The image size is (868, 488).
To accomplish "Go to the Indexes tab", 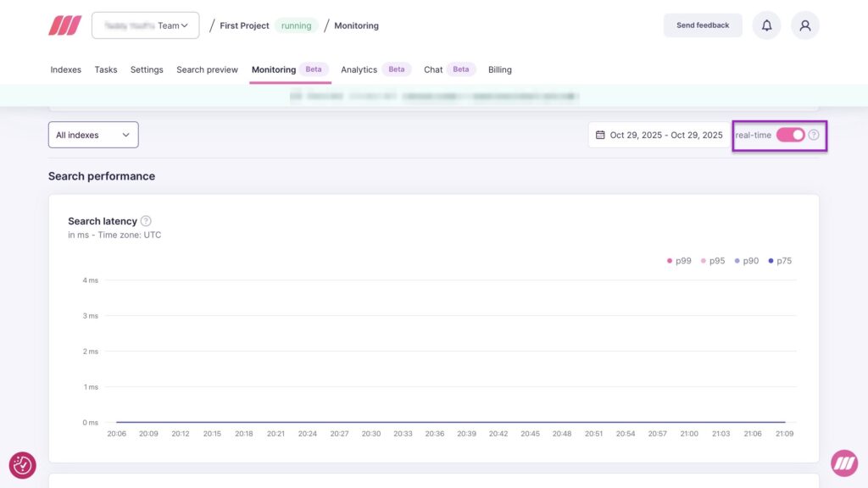I will tap(65, 69).
